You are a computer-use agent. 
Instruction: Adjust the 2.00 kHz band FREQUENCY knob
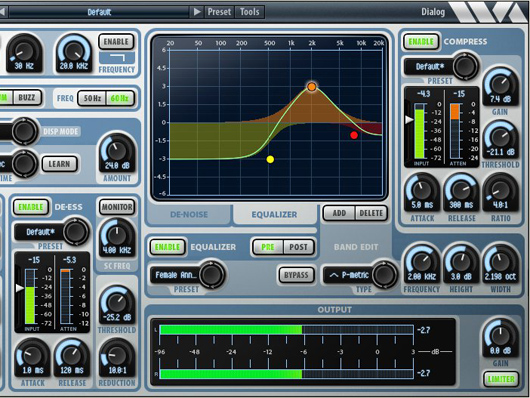[421, 264]
